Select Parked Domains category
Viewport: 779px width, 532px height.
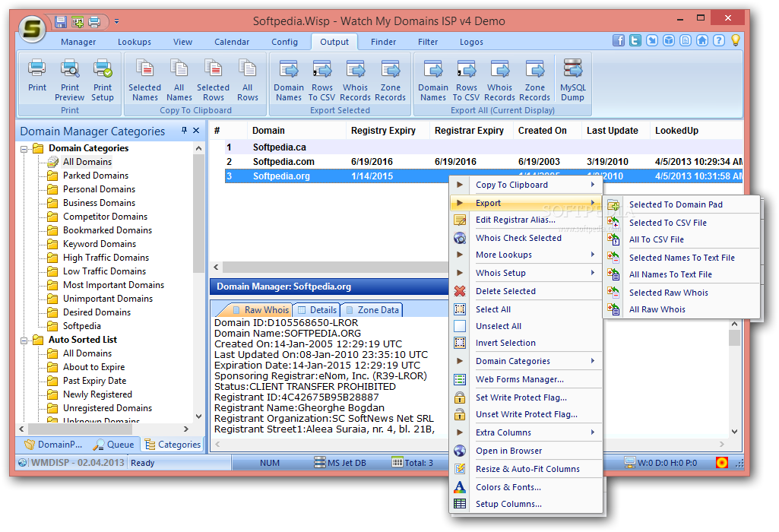96,176
